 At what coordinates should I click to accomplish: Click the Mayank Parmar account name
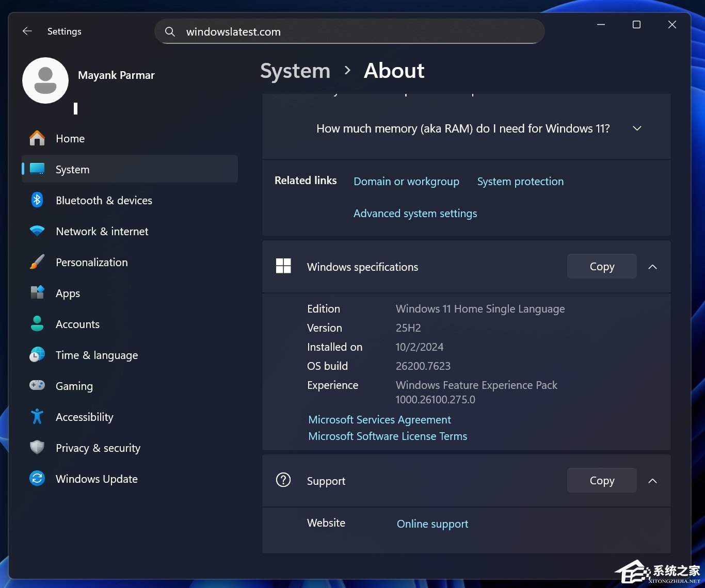tap(116, 75)
